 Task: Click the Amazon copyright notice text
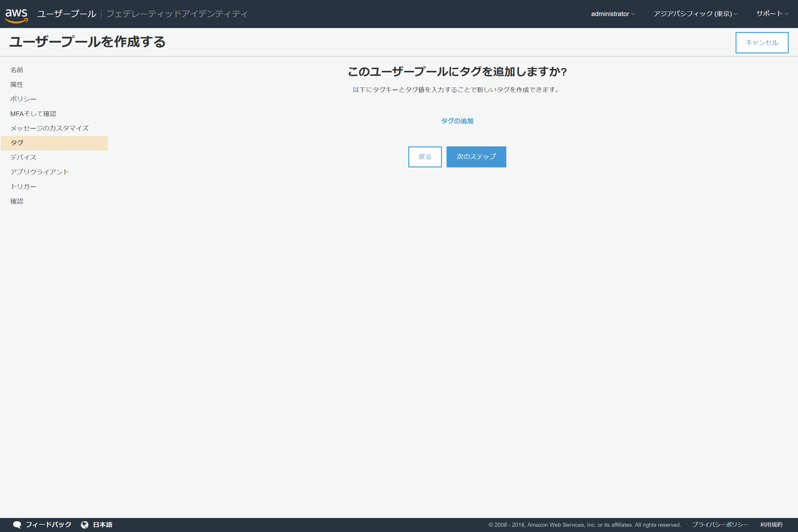[585, 525]
